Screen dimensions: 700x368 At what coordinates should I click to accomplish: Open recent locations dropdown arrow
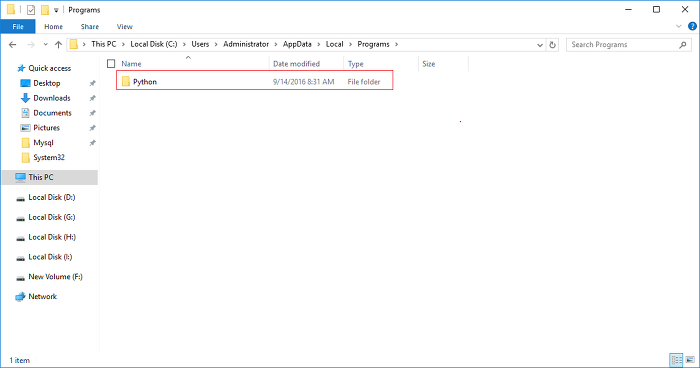tap(46, 45)
